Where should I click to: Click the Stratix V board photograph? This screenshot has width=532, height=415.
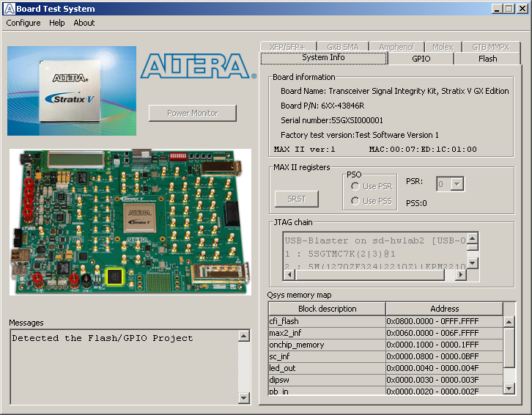tap(130, 221)
